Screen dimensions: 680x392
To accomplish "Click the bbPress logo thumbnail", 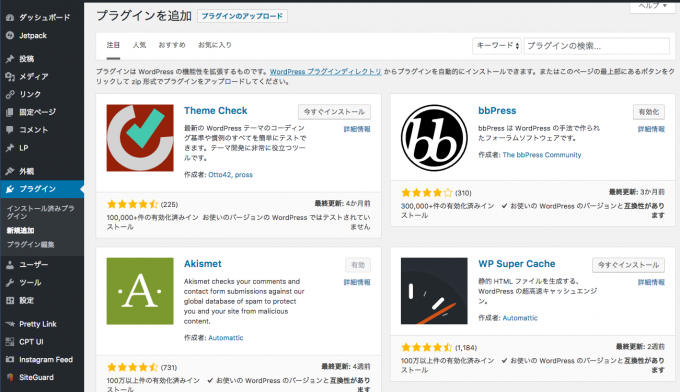I will pyautogui.click(x=434, y=138).
